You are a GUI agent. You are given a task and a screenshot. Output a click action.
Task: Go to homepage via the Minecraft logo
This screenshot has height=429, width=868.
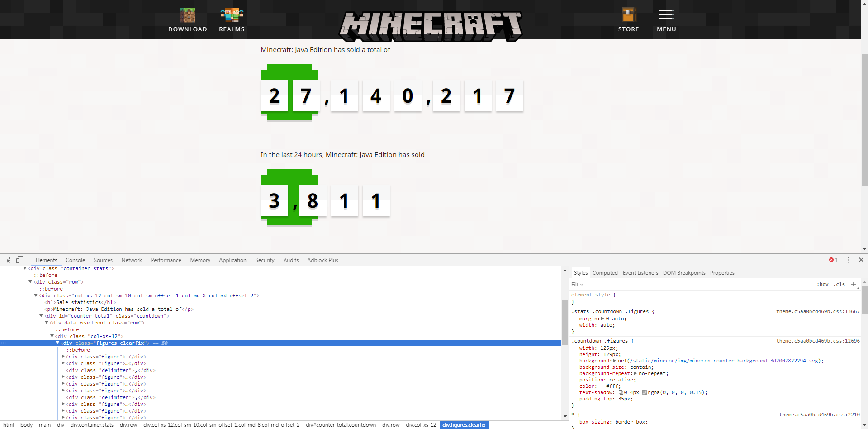(431, 26)
